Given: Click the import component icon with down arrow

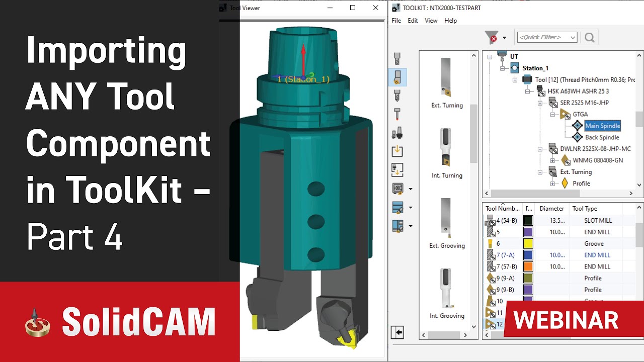Looking at the screenshot, I should [397, 151].
